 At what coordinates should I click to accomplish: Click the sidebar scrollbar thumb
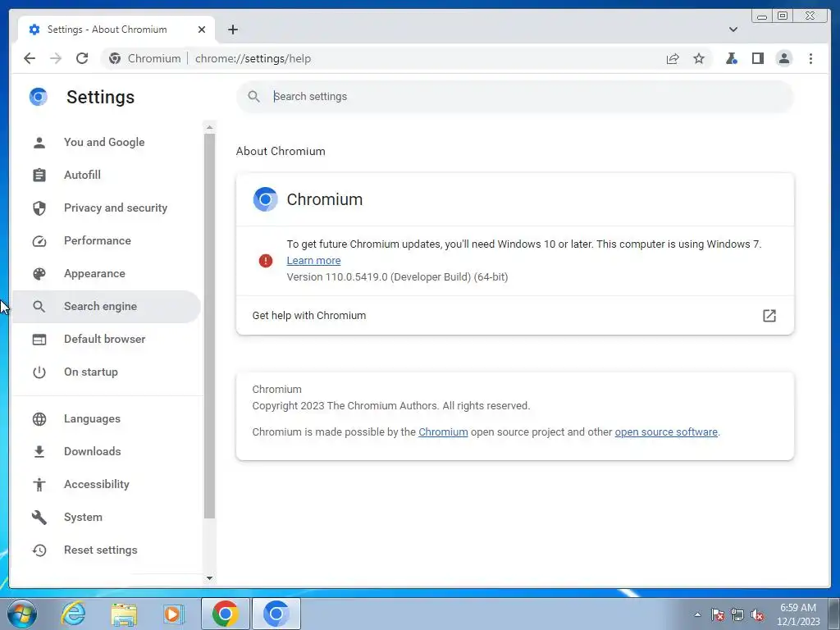(209, 326)
